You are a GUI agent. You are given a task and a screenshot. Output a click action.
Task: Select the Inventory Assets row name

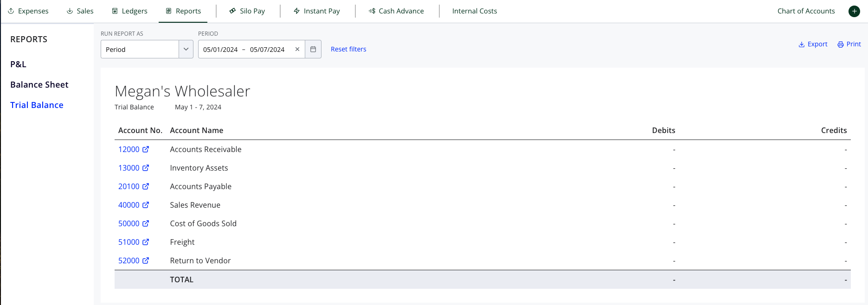pos(199,168)
